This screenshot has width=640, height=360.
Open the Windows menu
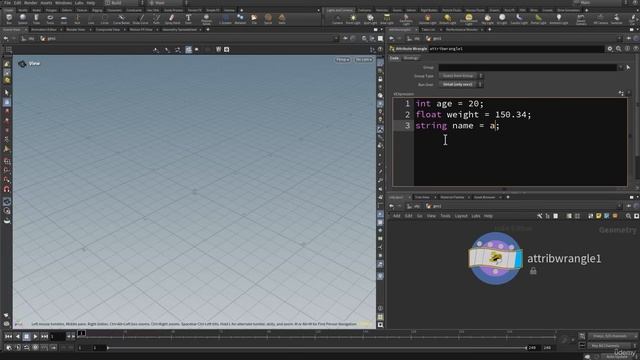(x=63, y=2)
